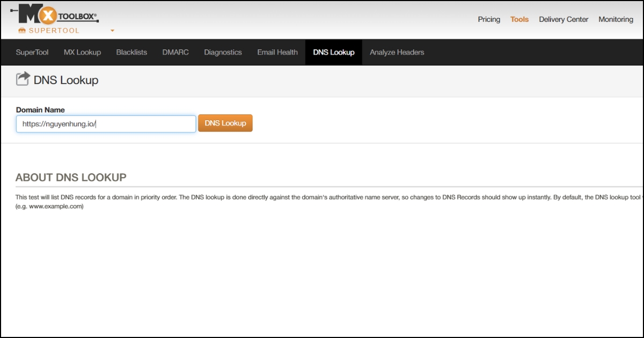The image size is (644, 338).
Task: Select the Diagnostics tab
Action: pyautogui.click(x=223, y=52)
